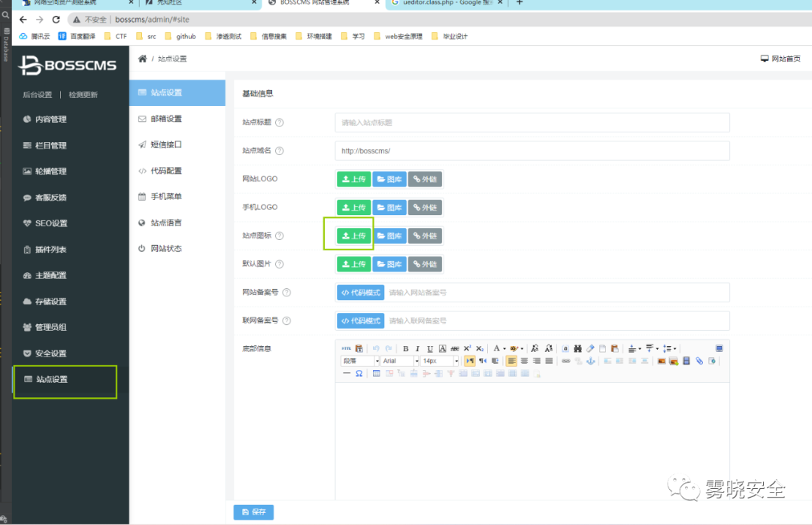Open the multiple image insert dialog
812x525 pixels.
coord(674,361)
